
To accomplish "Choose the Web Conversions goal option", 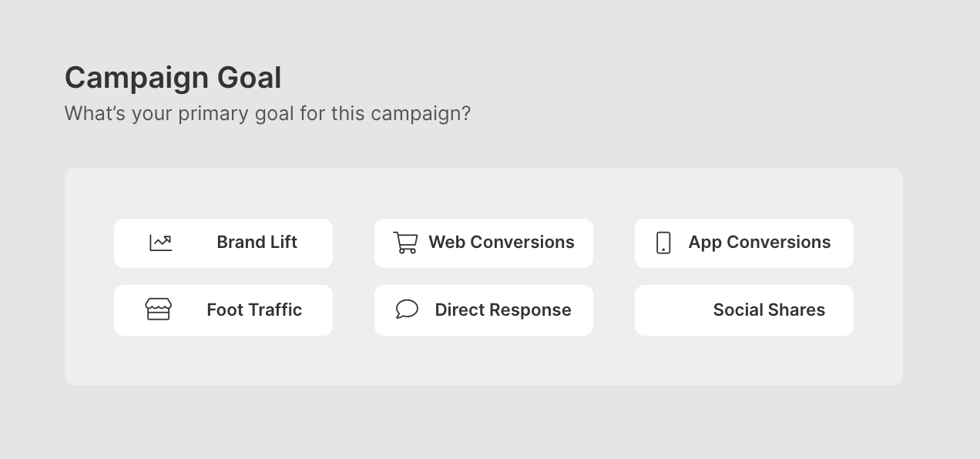I will (x=484, y=243).
